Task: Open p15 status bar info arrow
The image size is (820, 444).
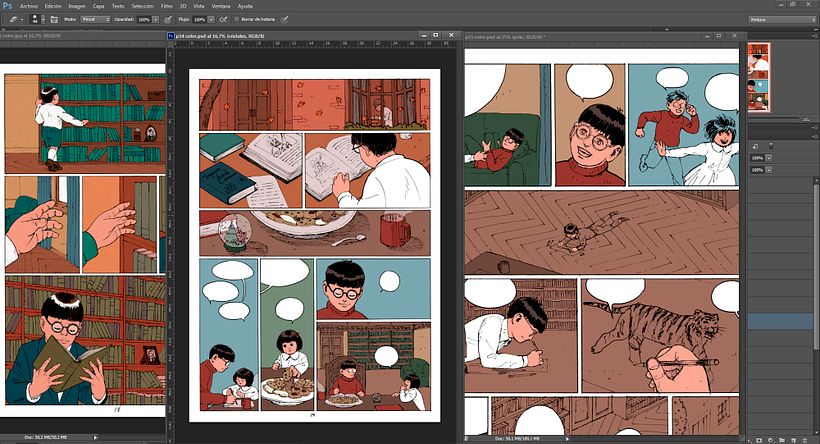Action: 568,438
